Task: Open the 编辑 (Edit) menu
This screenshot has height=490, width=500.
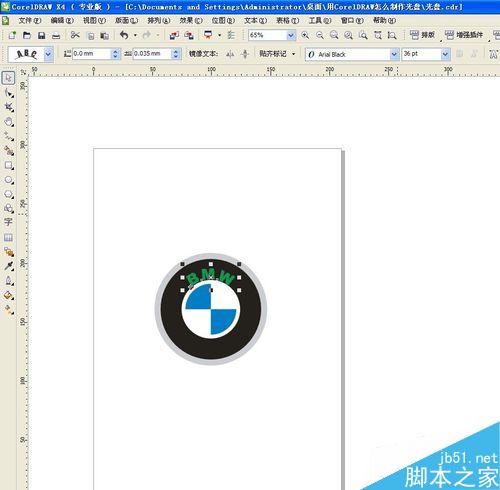Action: [62, 21]
